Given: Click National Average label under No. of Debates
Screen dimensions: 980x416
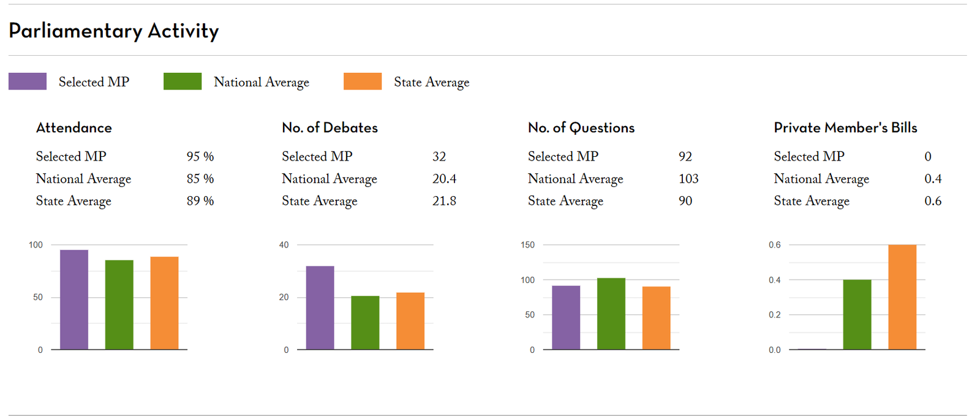Looking at the screenshot, I should pos(330,179).
